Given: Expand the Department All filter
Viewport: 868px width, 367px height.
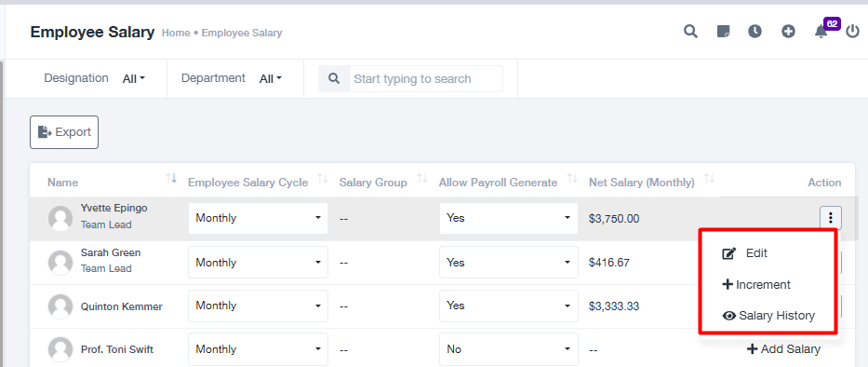Looking at the screenshot, I should tap(271, 79).
